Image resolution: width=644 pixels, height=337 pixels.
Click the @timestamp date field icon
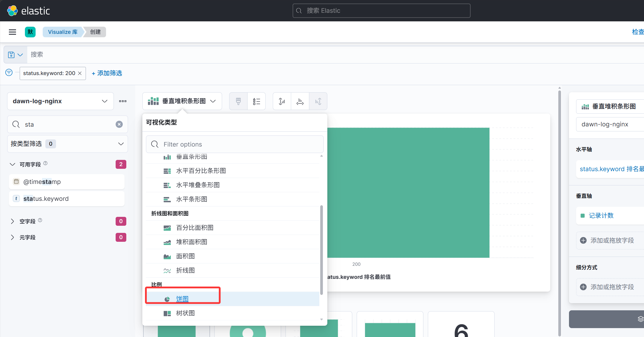tap(16, 182)
